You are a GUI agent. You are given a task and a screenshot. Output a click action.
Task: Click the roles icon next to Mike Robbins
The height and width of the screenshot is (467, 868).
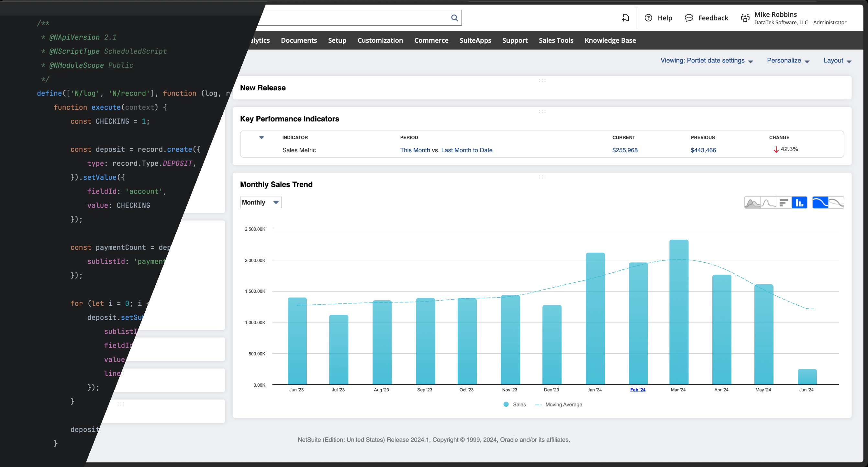745,18
